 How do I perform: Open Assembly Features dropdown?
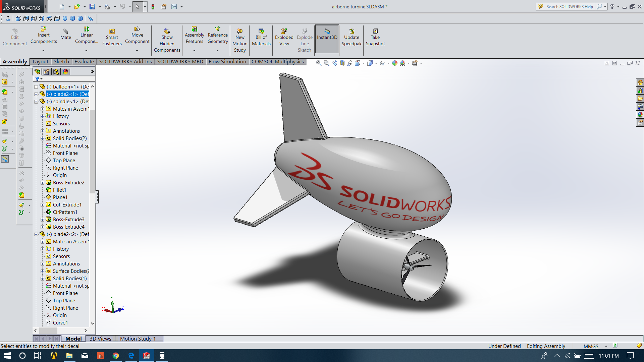click(x=194, y=51)
